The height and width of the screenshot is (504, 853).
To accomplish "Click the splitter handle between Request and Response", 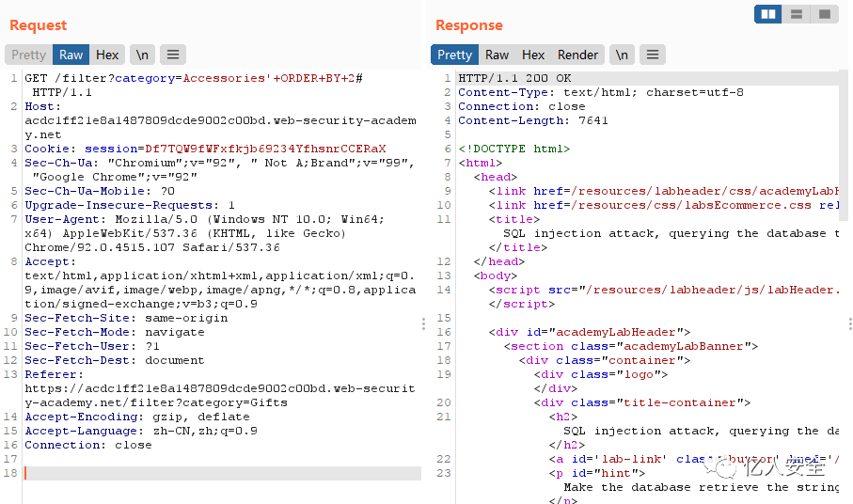I will (x=423, y=324).
